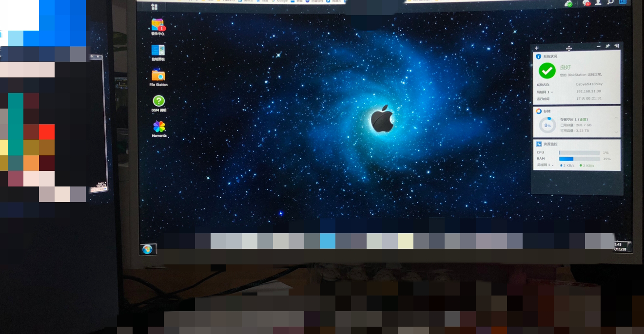Viewport: 644px width, 334px height.
Task: Add a widget with the plus icon
Action: (x=537, y=48)
